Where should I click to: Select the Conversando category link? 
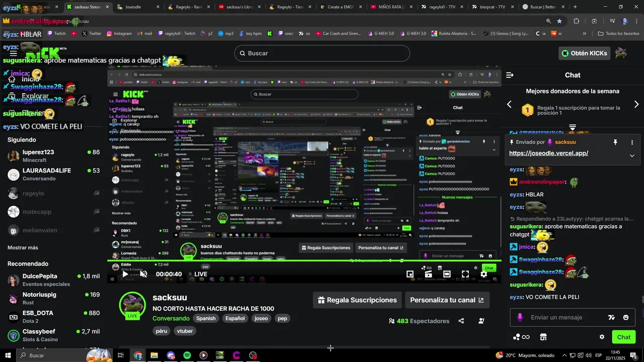pyautogui.click(x=171, y=318)
